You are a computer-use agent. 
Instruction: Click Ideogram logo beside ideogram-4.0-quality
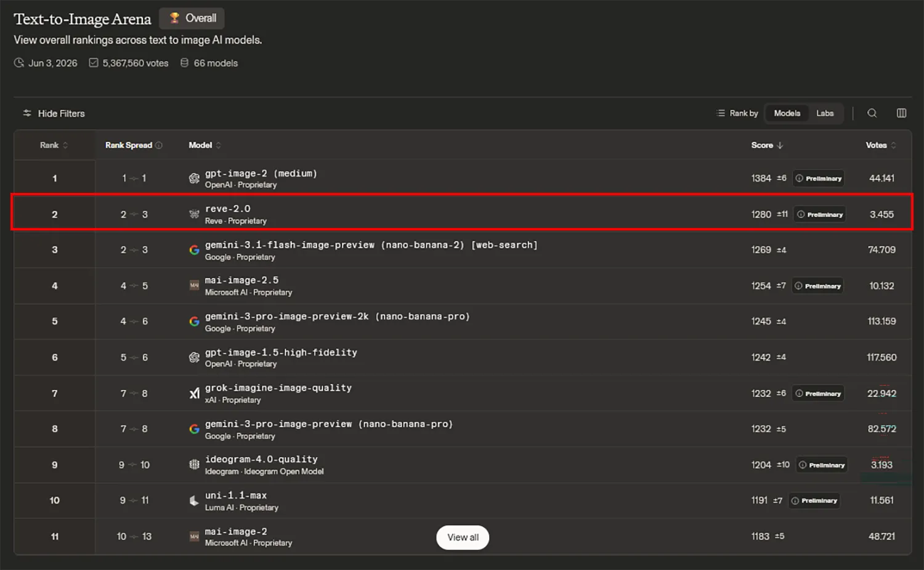tap(194, 465)
